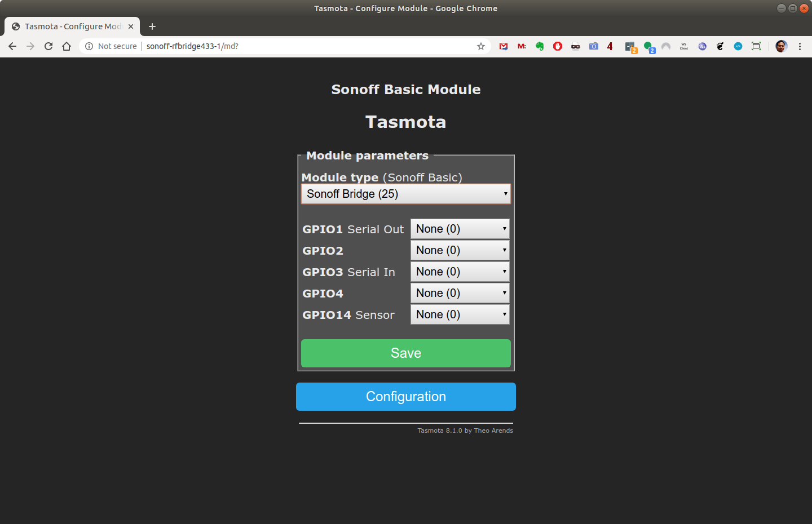The width and height of the screenshot is (812, 524).
Task: Reload the Tasmota page
Action: (48, 46)
